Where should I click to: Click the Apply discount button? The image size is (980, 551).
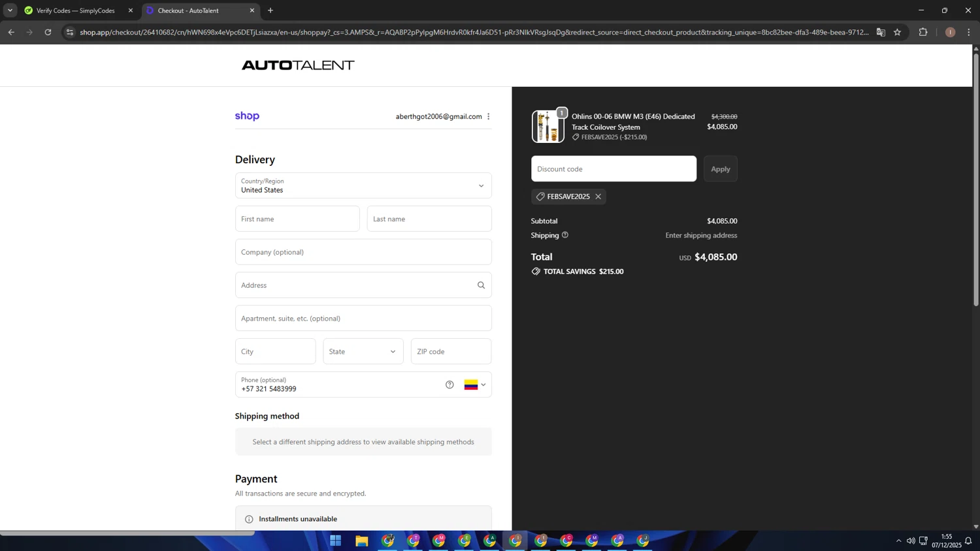[x=721, y=168]
